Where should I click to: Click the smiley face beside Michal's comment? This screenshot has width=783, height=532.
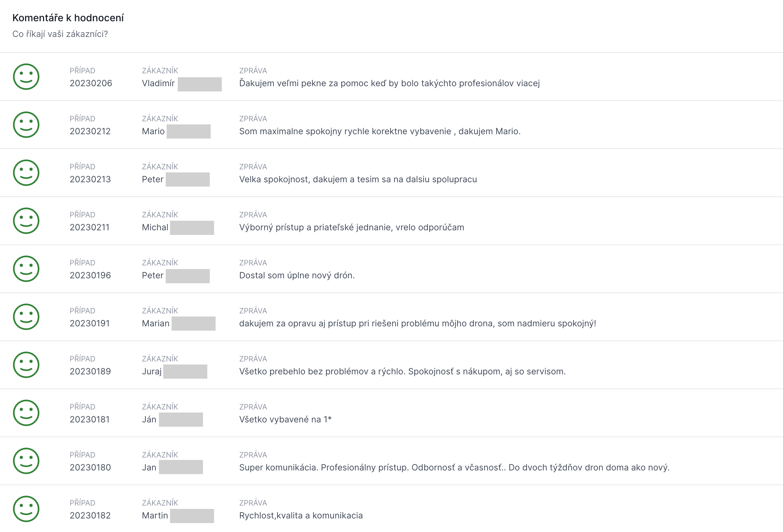click(26, 220)
